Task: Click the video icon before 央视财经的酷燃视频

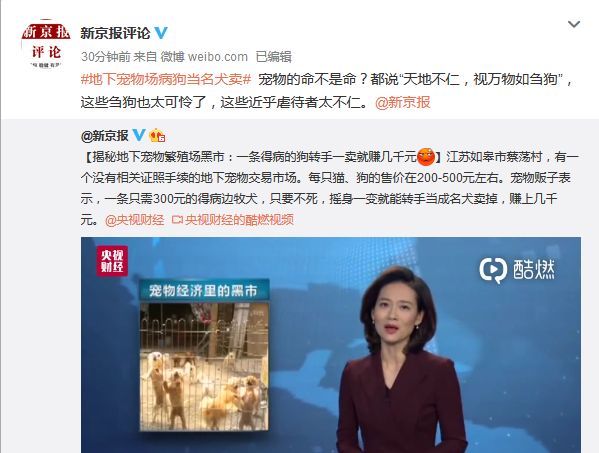Action: click(x=177, y=220)
